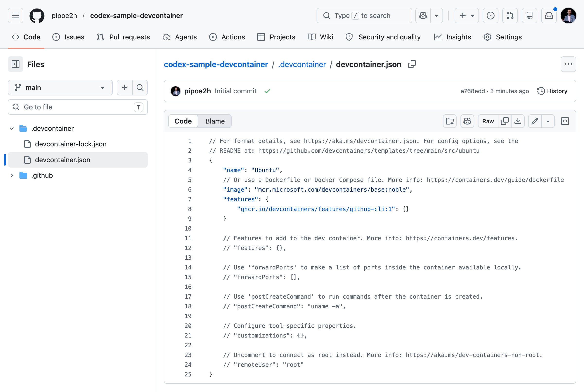Viewport: 584px width, 392px height.
Task: Focus the 'Go to file' input
Action: coord(78,107)
